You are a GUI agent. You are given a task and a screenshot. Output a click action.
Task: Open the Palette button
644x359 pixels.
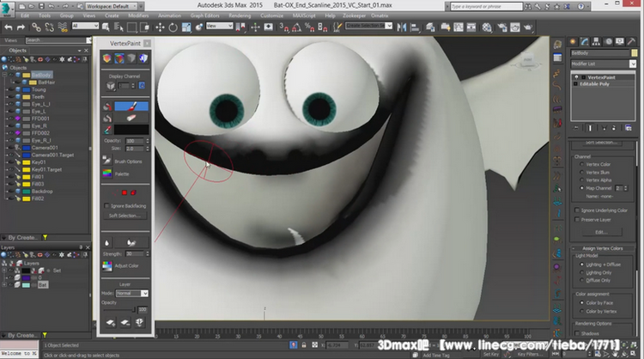tap(106, 173)
